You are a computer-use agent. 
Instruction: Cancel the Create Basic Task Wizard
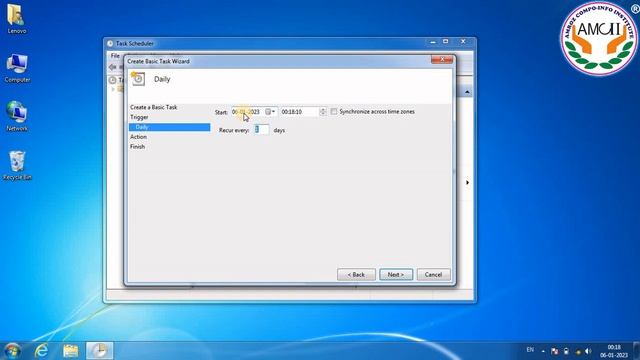[433, 275]
